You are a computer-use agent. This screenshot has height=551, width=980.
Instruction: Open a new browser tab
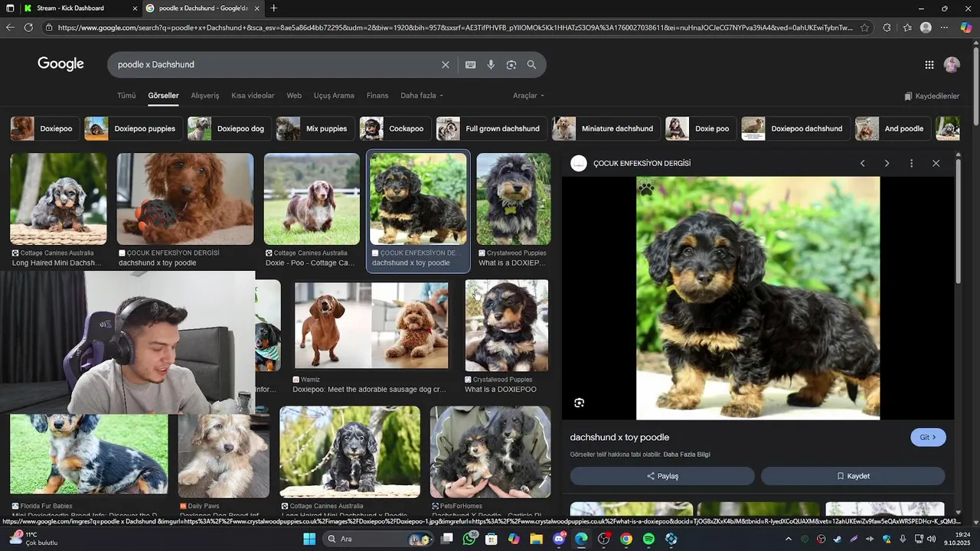274,8
